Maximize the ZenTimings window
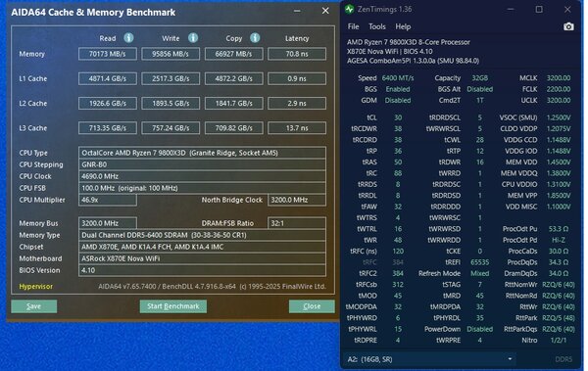Image resolution: width=588 pixels, height=371 pixels. tap(539, 10)
